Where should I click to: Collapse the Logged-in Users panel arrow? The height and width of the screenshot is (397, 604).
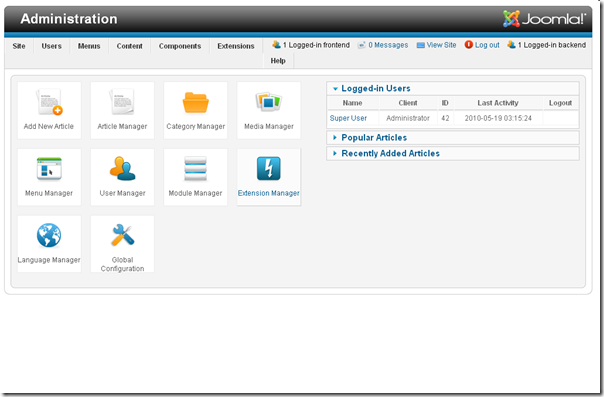(x=335, y=89)
